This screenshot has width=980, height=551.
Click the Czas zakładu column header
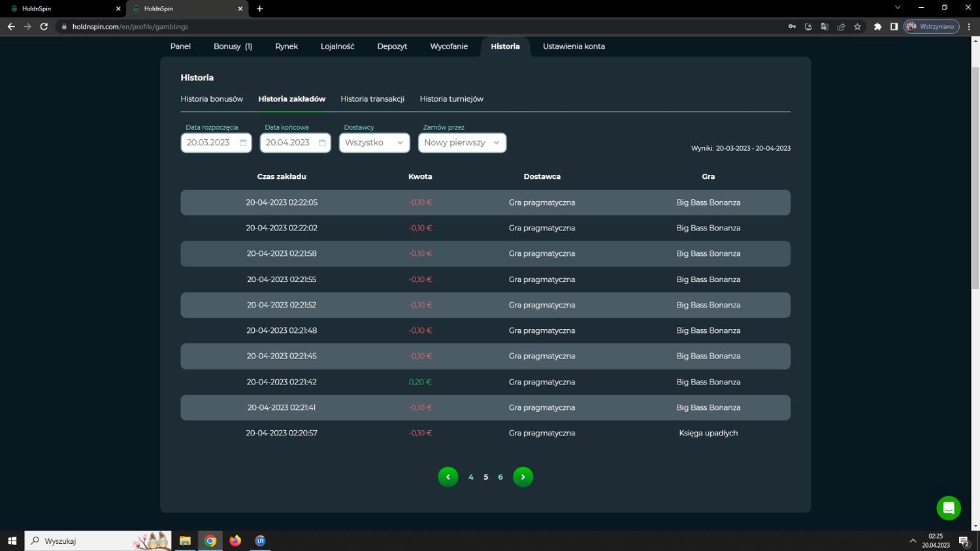[282, 176]
